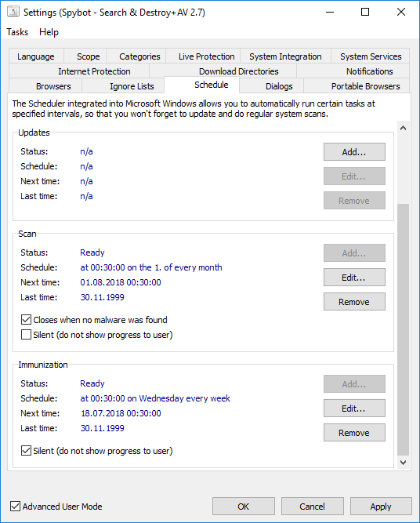Click the scrollbar up arrow
Screen dimensions: 420x523
(403, 128)
